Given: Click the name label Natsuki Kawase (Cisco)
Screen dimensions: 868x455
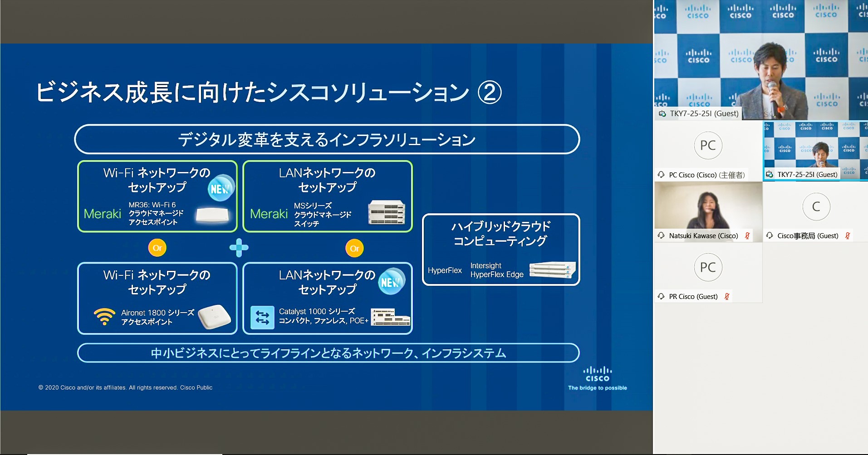Looking at the screenshot, I should 703,235.
